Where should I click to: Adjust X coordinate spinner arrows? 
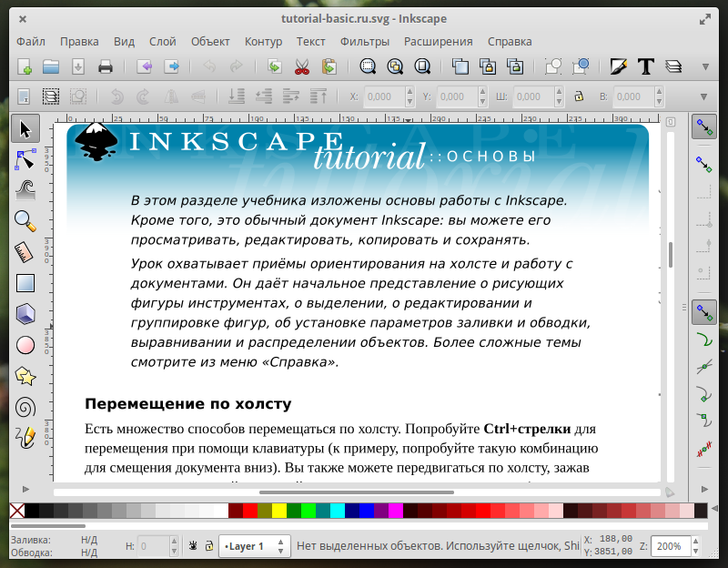tap(409, 96)
